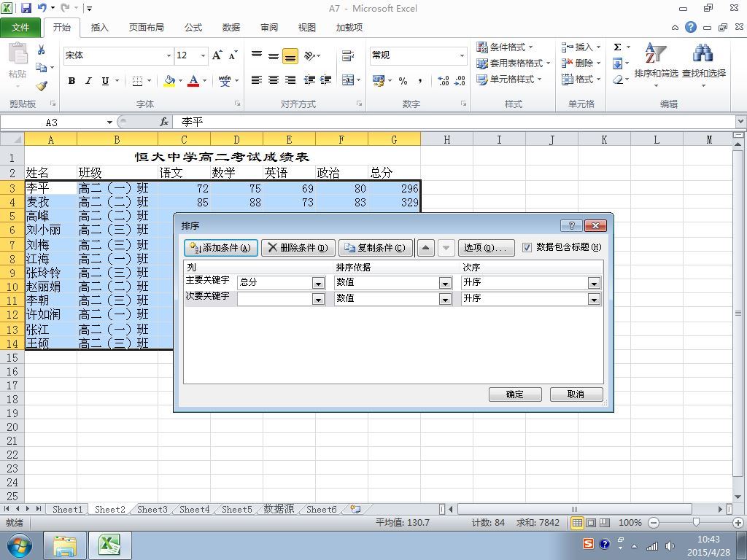The width and height of the screenshot is (747, 560).
Task: Toggle Italic formatting
Action: (88, 81)
